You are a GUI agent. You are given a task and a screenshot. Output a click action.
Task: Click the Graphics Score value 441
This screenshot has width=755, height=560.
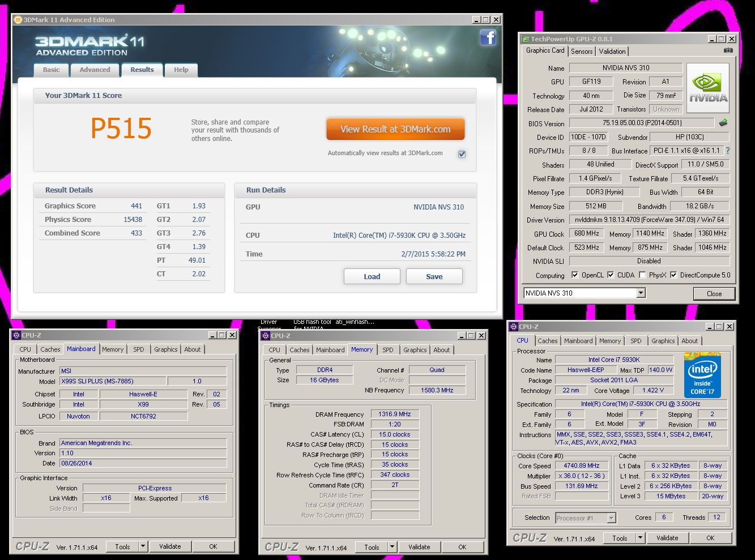pyautogui.click(x=137, y=206)
